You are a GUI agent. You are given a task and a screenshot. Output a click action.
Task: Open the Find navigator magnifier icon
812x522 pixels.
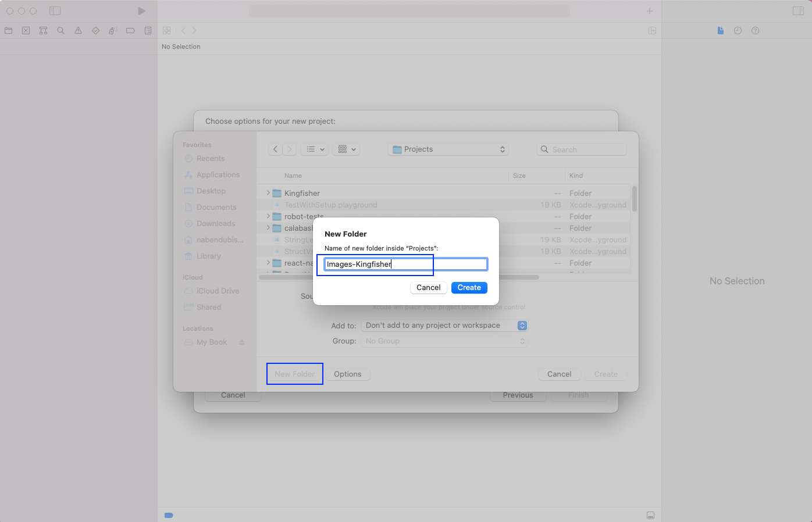point(61,31)
